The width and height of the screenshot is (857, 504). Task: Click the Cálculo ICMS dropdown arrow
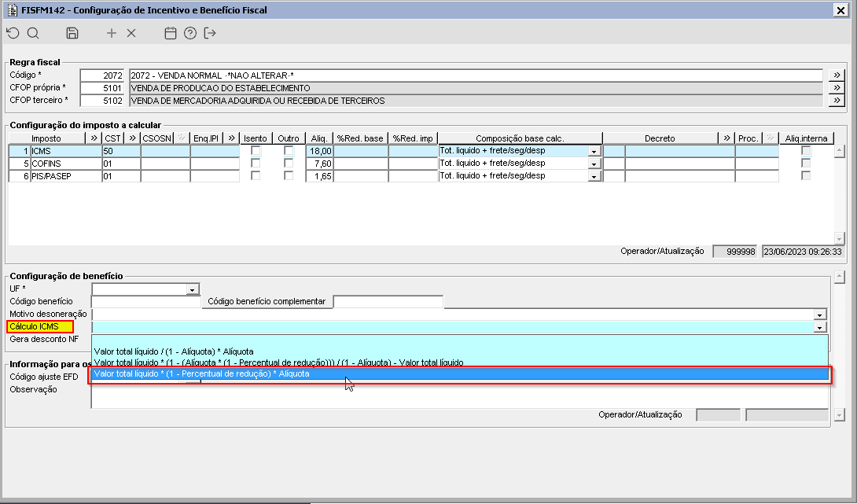pos(819,327)
